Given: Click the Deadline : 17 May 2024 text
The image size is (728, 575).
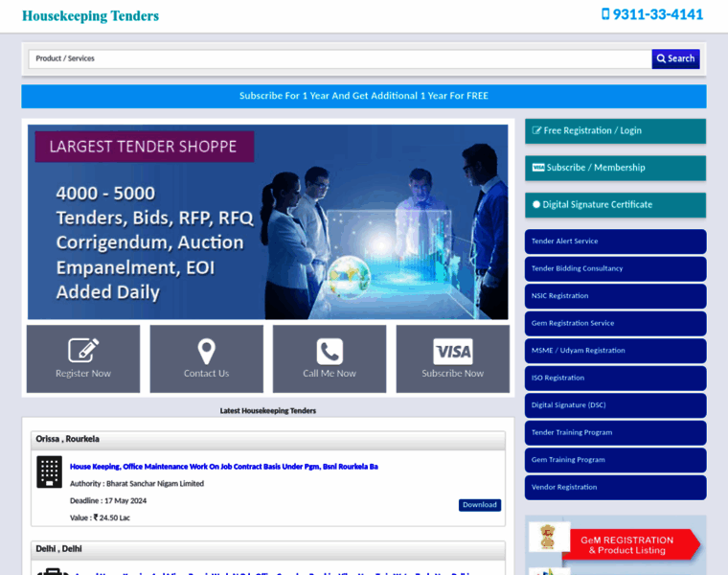Looking at the screenshot, I should click(x=108, y=500).
